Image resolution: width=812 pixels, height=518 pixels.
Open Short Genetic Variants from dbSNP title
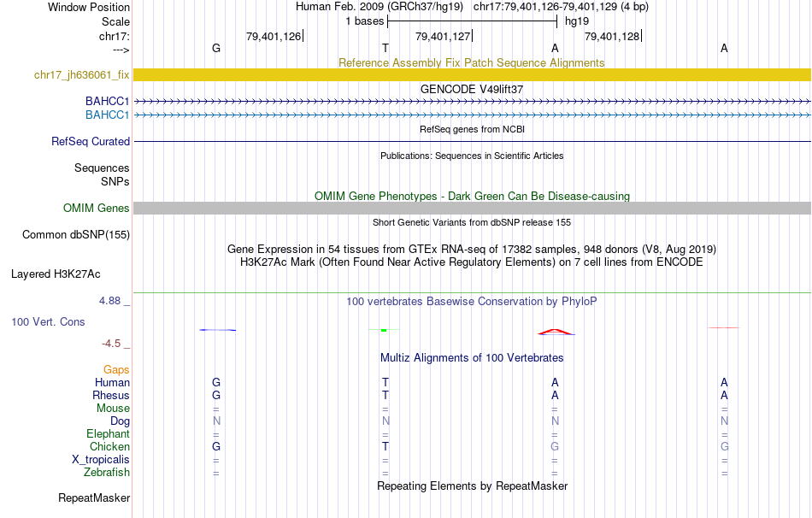coord(471,222)
